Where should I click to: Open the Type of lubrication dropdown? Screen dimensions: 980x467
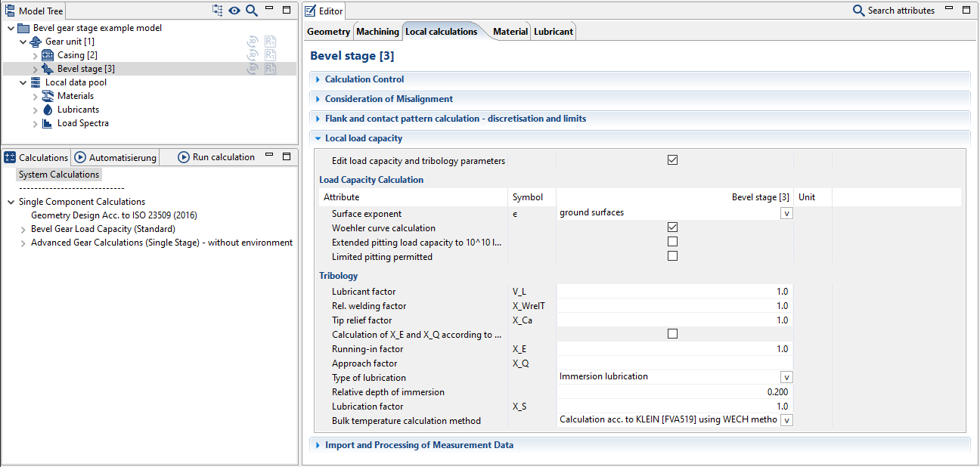coord(786,376)
